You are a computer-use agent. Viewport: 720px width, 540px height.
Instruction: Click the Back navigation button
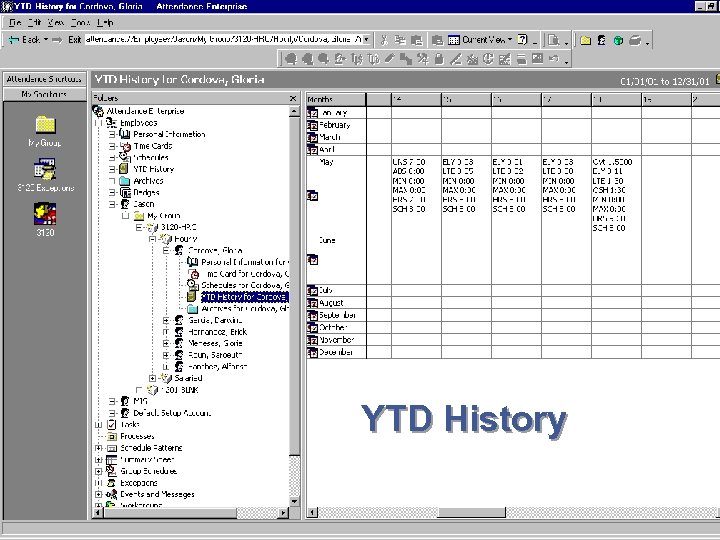click(24, 39)
